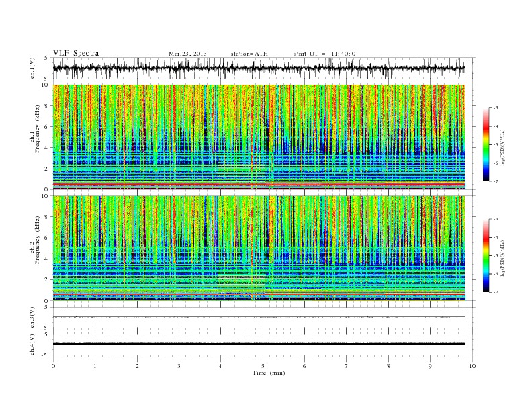Click the "6" kHz tick on ch.1 spectrogram
The image size is (532, 411).
coord(47,127)
